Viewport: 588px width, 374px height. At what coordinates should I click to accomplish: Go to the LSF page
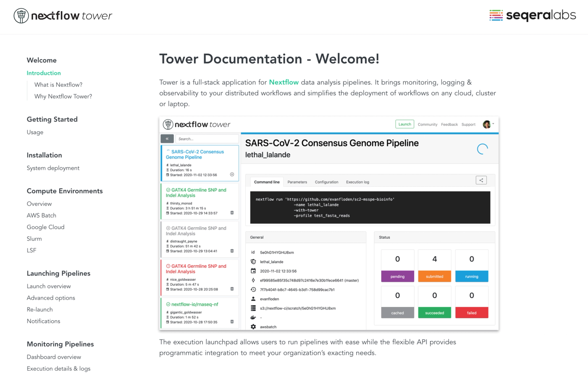point(31,250)
